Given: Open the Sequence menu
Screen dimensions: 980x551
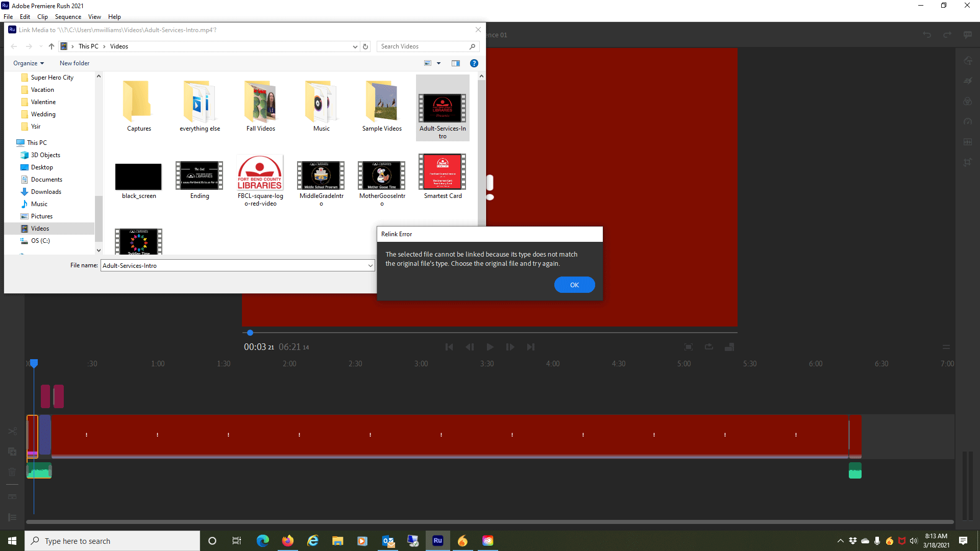Looking at the screenshot, I should 68,17.
